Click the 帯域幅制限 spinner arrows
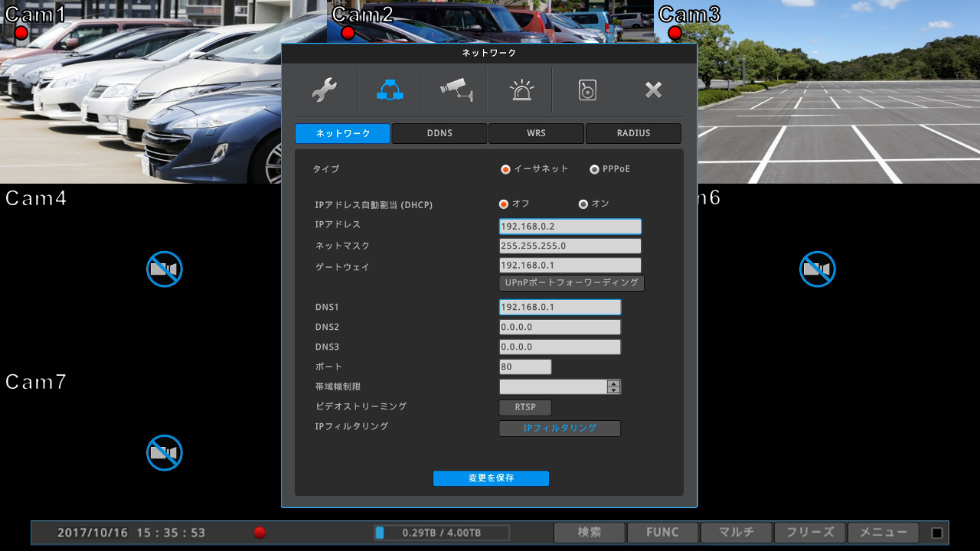 (x=612, y=386)
